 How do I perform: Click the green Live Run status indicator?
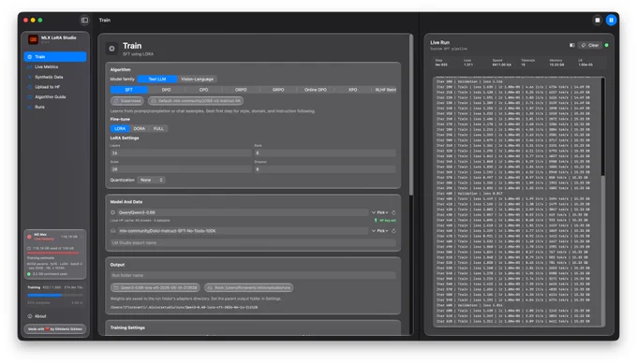click(606, 45)
